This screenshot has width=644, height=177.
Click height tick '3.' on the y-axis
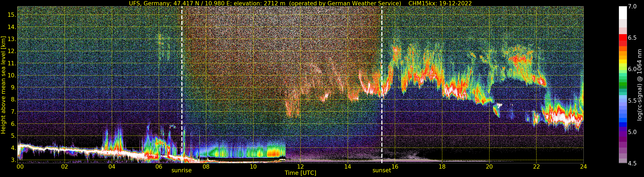coord(14,160)
